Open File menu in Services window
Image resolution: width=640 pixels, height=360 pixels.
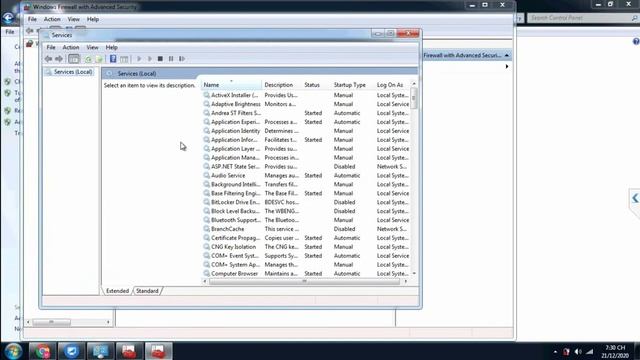[x=51, y=47]
